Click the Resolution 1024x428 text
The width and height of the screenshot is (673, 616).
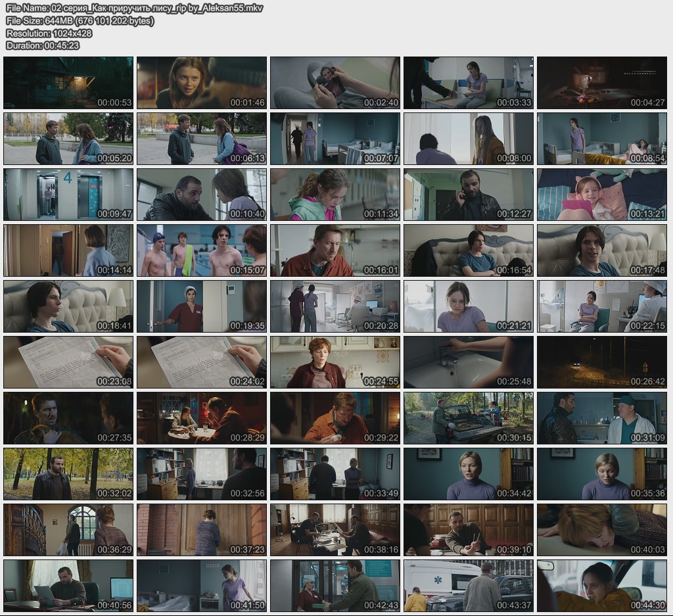click(x=49, y=34)
